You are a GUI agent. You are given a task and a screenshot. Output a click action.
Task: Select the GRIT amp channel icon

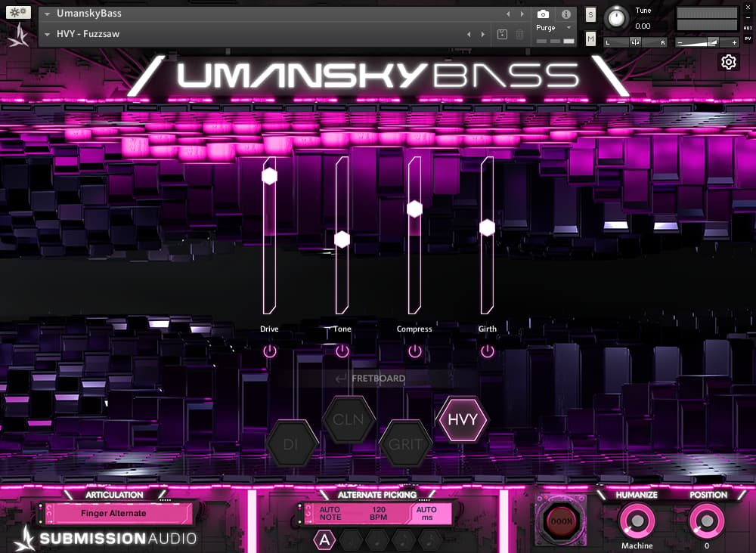click(407, 446)
